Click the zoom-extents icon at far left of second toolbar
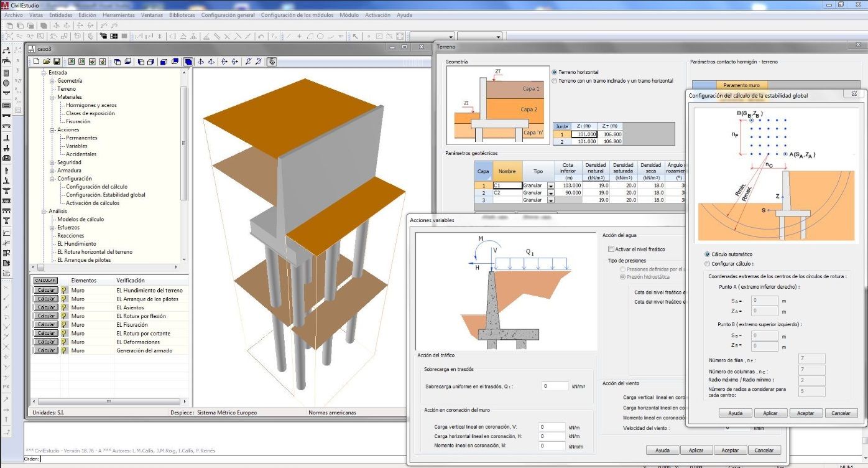 coord(9,36)
